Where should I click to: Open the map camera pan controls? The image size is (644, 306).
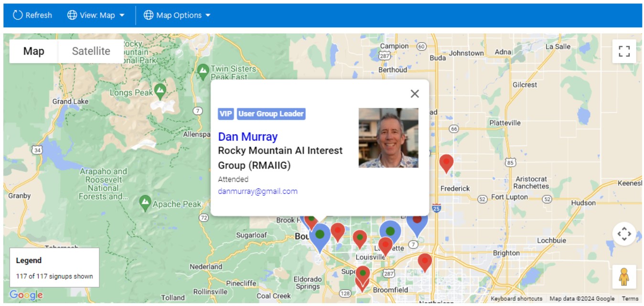tap(624, 234)
